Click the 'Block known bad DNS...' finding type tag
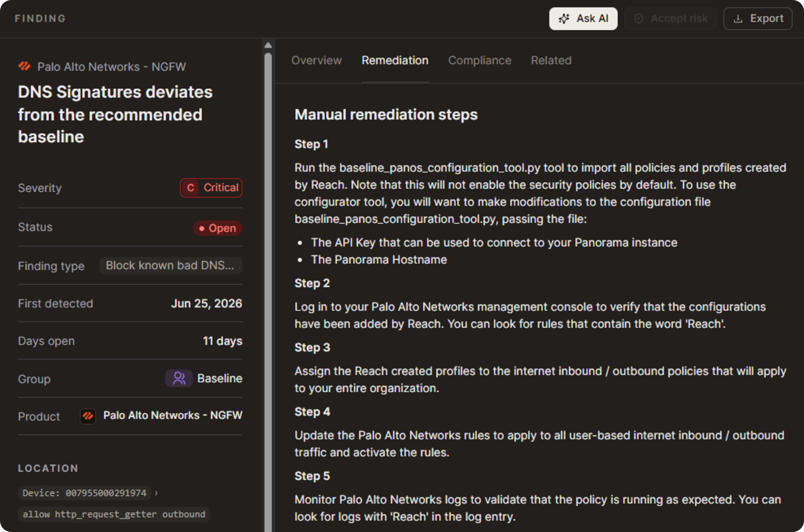 (171, 265)
